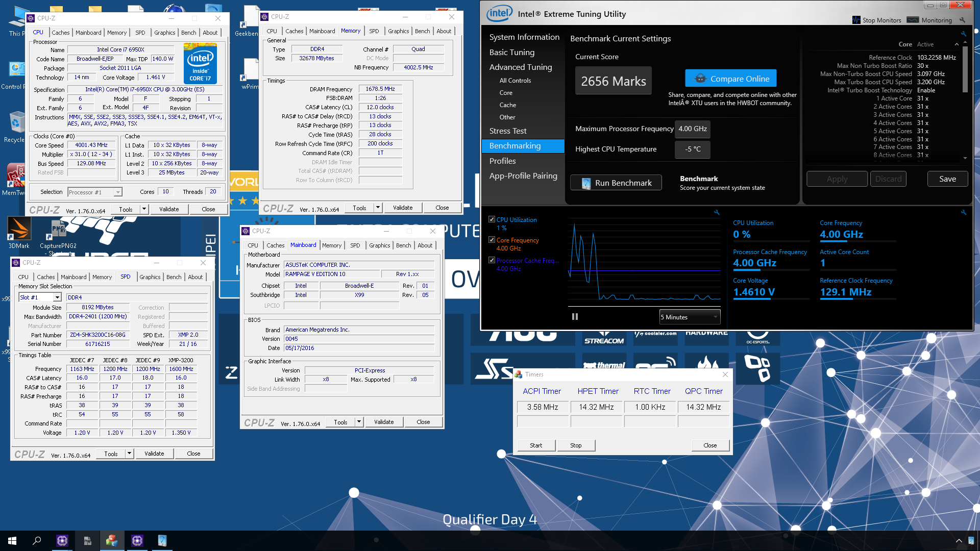980x551 pixels.
Task: Click Compare Online button
Action: click(731, 79)
